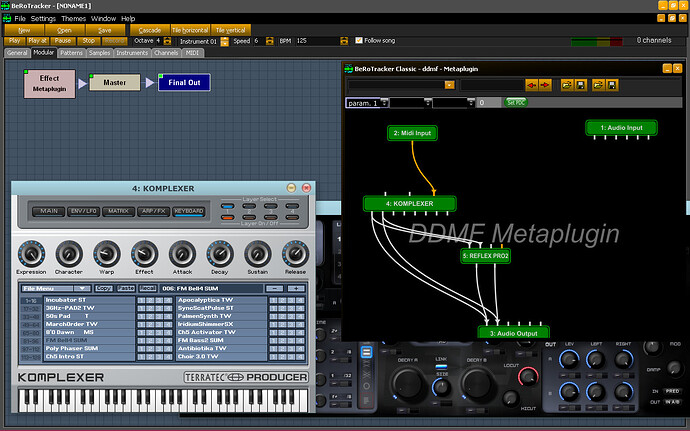690x431 pixels.
Task: Click the Copy button in KOMPLEXER
Action: [104, 288]
